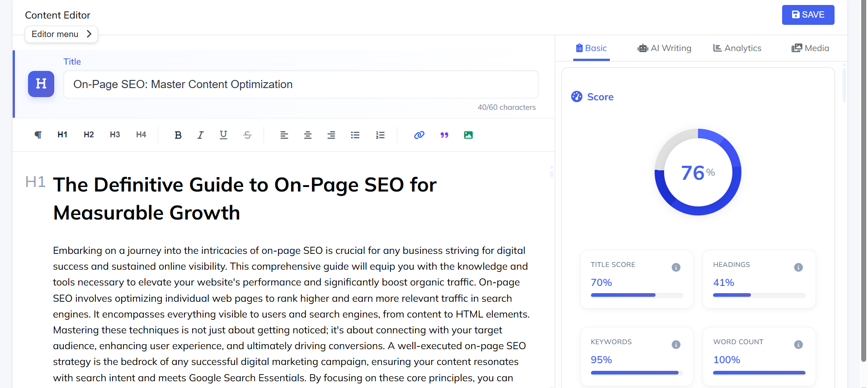Insert a blockquote using the quote icon
Viewport: 868px width, 388px height.
click(444, 135)
